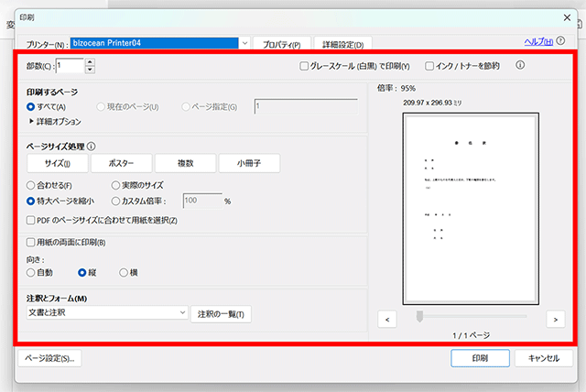Select すべて radio button
The height and width of the screenshot is (392, 586).
pyautogui.click(x=30, y=107)
